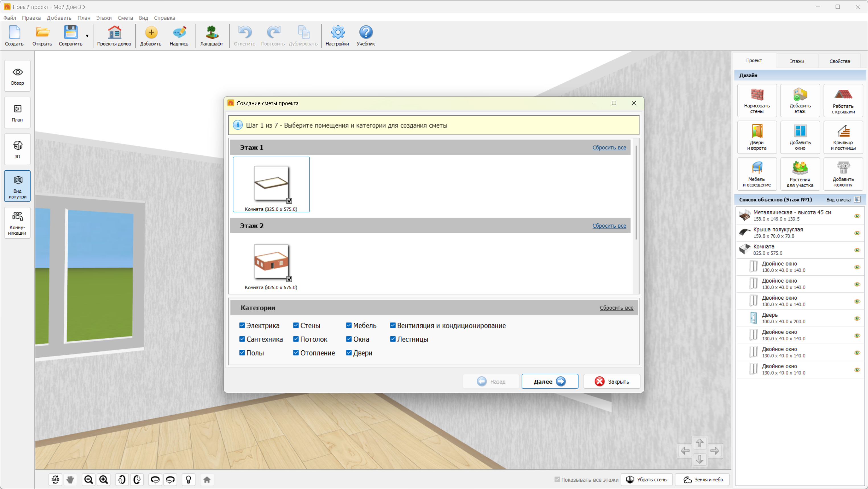
Task: Hide the Дверь object with eye icon
Action: (x=857, y=318)
